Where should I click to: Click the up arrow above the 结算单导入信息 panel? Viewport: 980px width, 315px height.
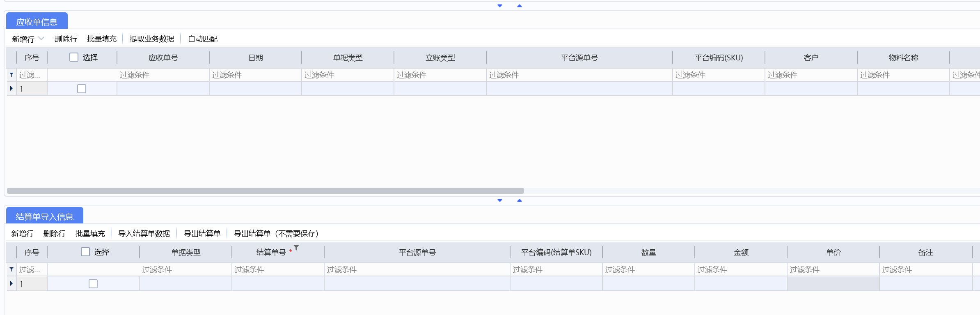tap(520, 200)
